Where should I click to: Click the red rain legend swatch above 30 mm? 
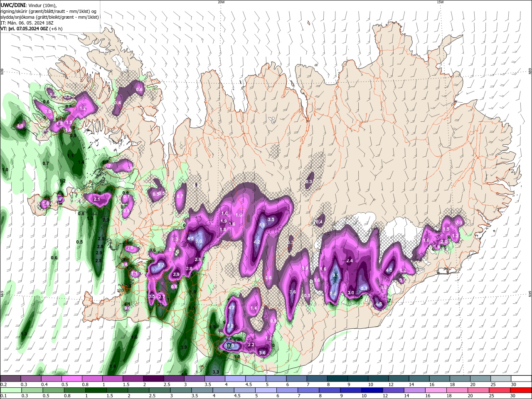pyautogui.click(x=521, y=390)
